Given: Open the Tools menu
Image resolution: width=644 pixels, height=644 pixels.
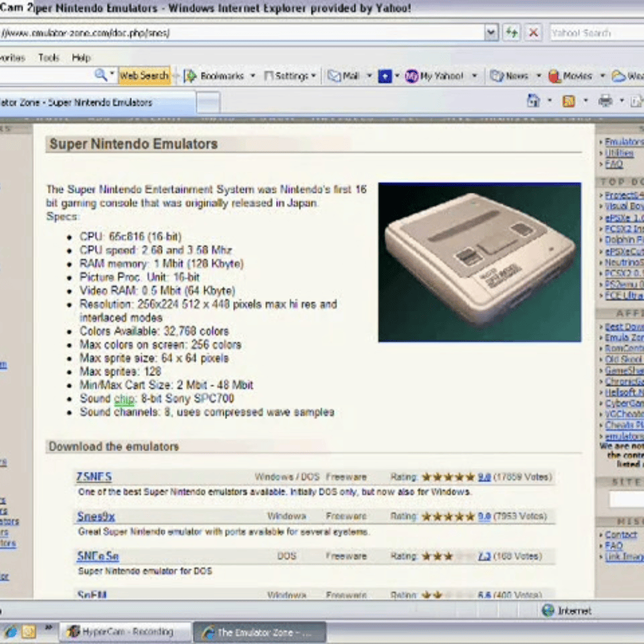Looking at the screenshot, I should (49, 57).
